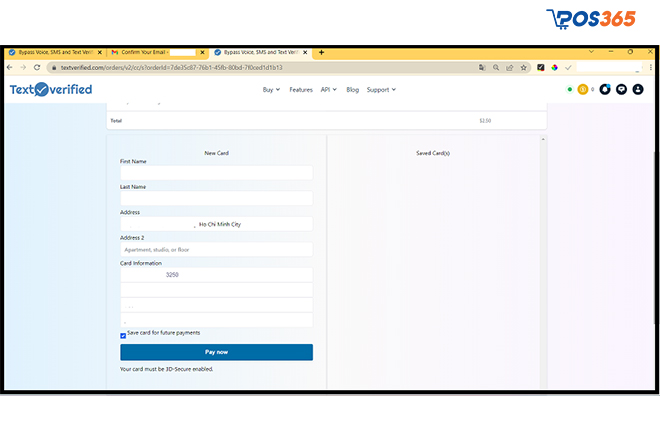Open the Features menu item
The width and height of the screenshot is (660, 440).
(x=301, y=89)
